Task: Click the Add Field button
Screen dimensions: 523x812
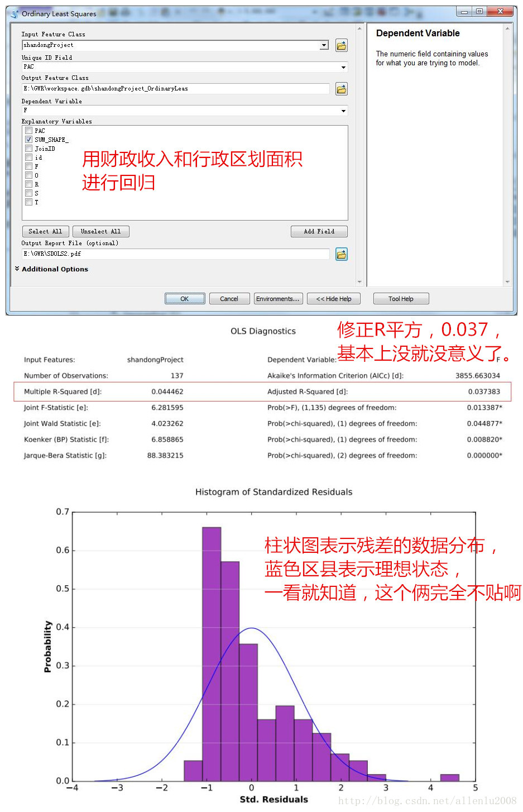Action: [x=319, y=231]
